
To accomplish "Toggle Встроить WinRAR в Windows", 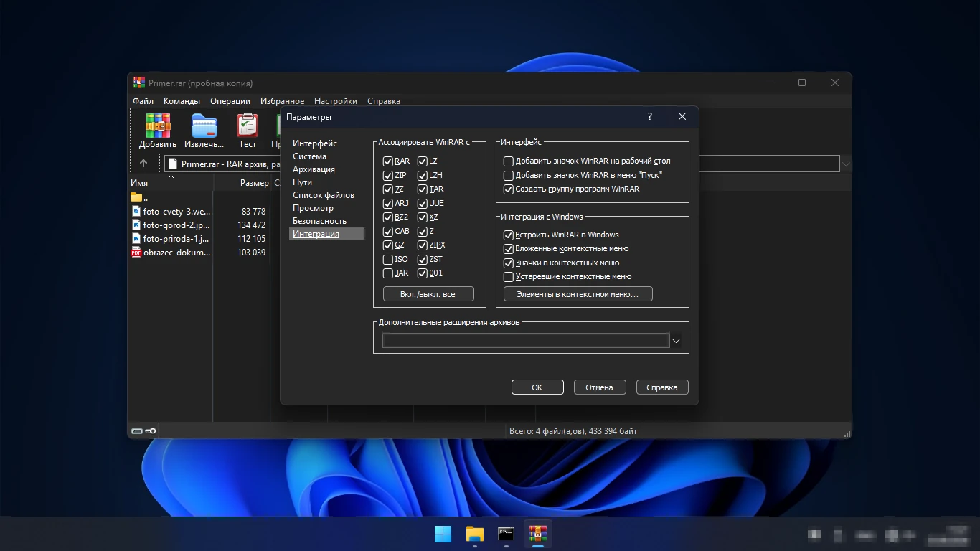I will tap(509, 235).
